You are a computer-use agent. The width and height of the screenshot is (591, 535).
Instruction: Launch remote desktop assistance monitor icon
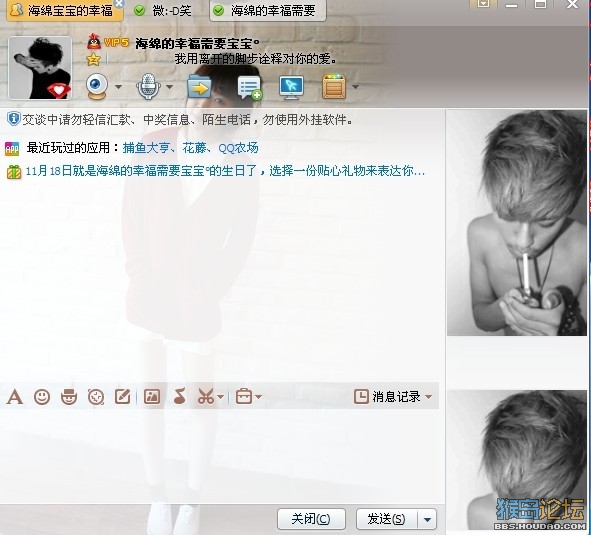[291, 87]
